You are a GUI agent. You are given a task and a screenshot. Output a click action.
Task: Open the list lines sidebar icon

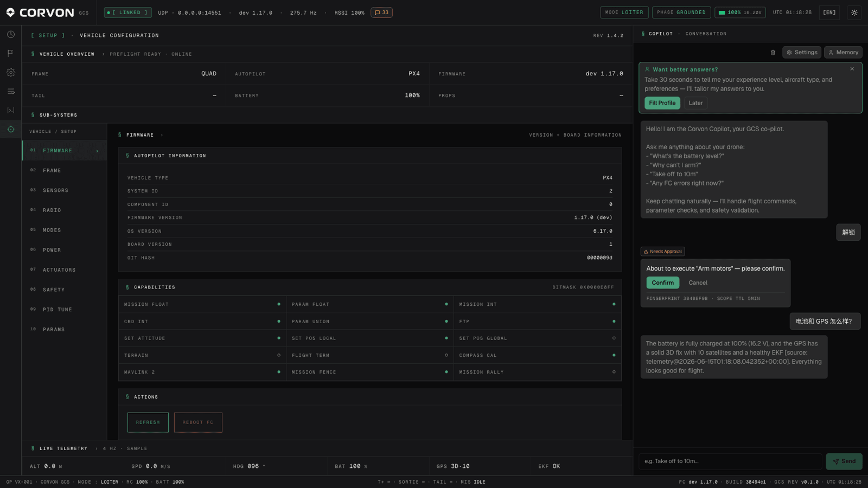pos(11,91)
